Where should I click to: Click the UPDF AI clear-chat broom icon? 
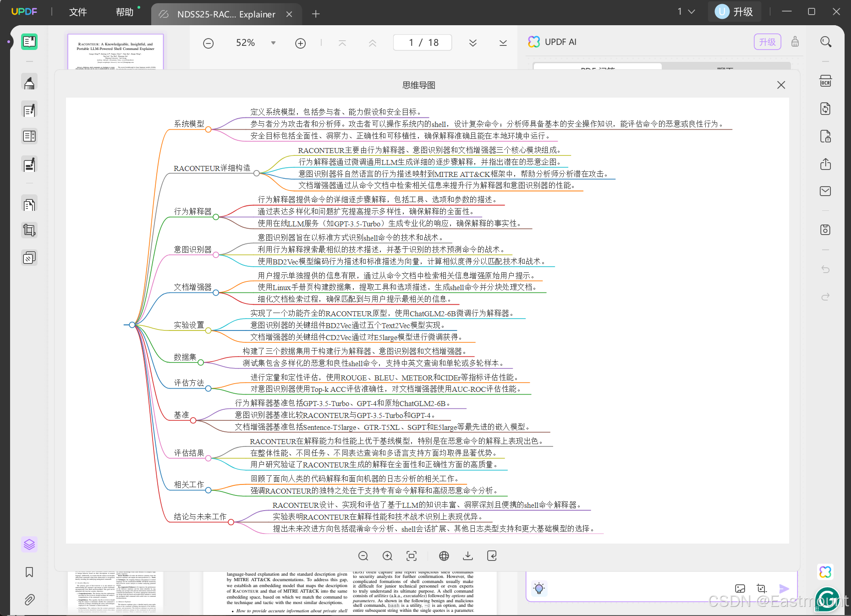tap(795, 42)
